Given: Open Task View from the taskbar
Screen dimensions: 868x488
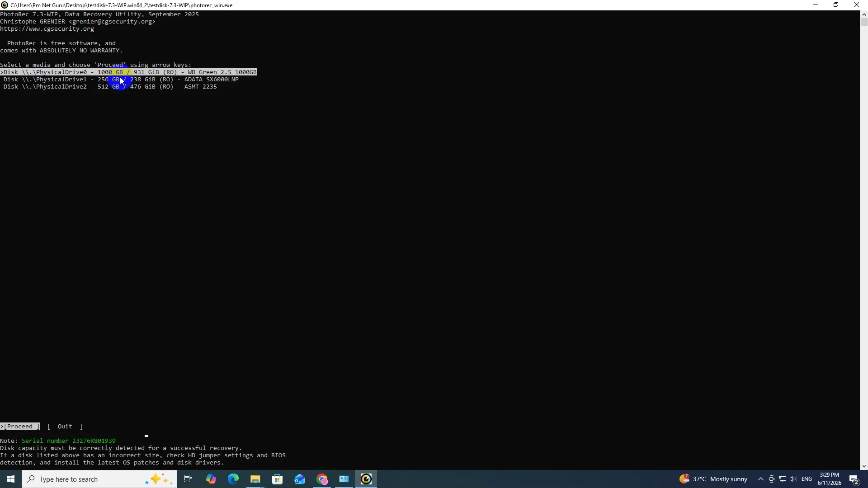Looking at the screenshot, I should point(188,479).
